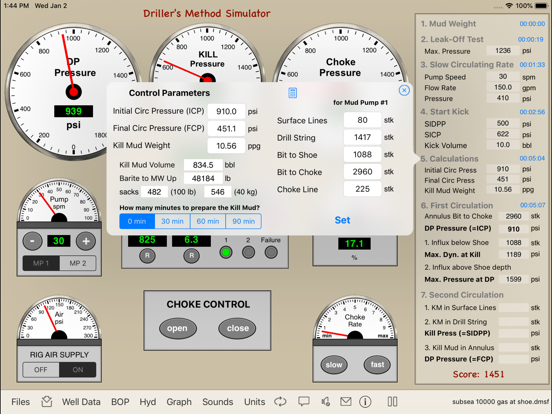Select step 2. Leak-Off Test
Viewport: 552px width, 414px height.
point(452,39)
